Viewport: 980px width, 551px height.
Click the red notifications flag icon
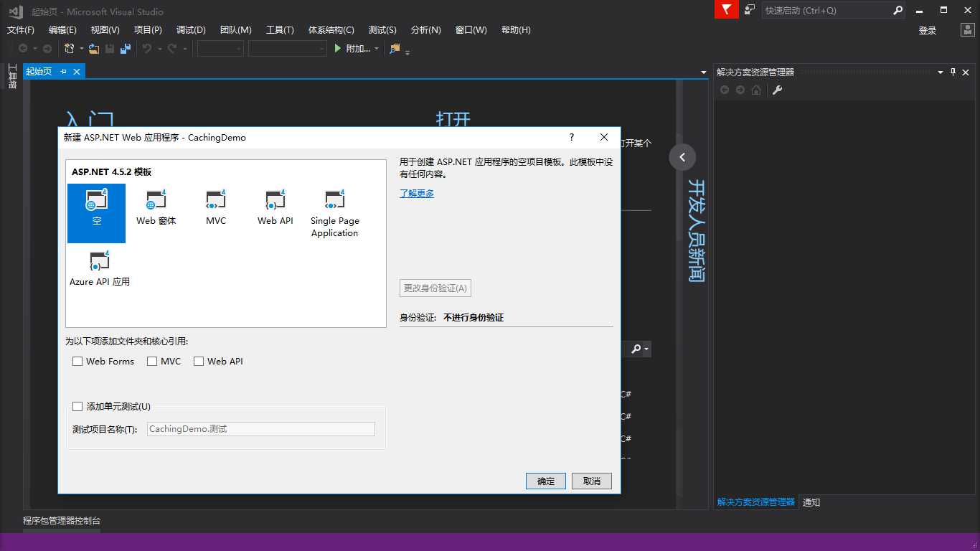(727, 10)
